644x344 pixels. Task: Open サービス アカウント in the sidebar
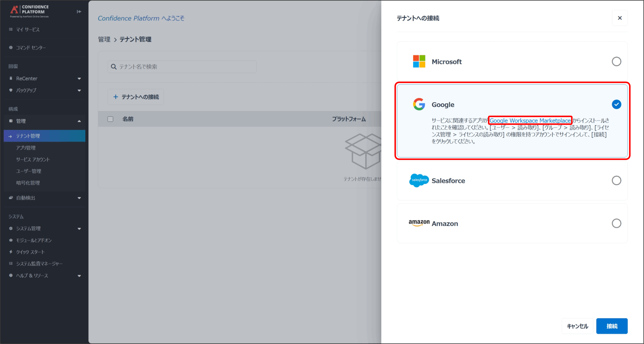(33, 159)
